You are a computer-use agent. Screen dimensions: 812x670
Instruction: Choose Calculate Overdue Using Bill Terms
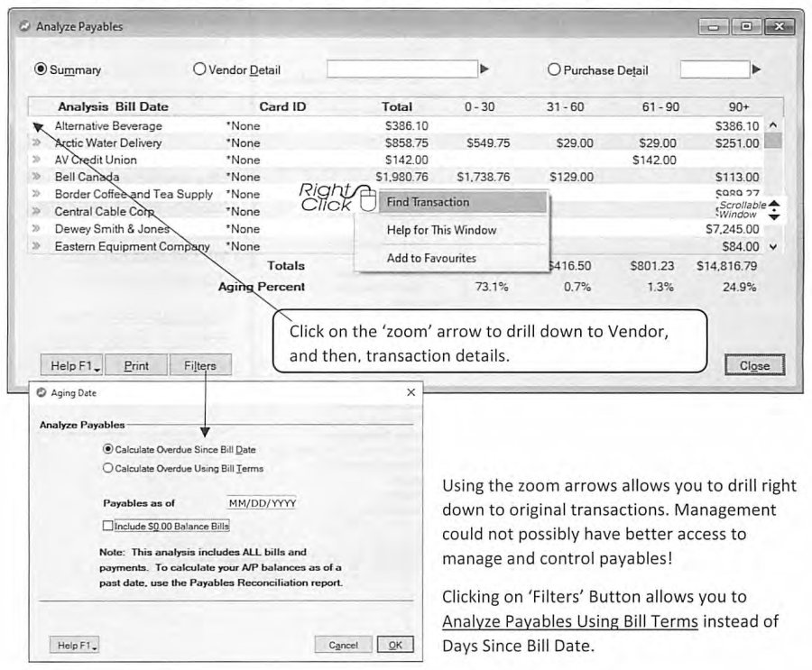(x=107, y=468)
